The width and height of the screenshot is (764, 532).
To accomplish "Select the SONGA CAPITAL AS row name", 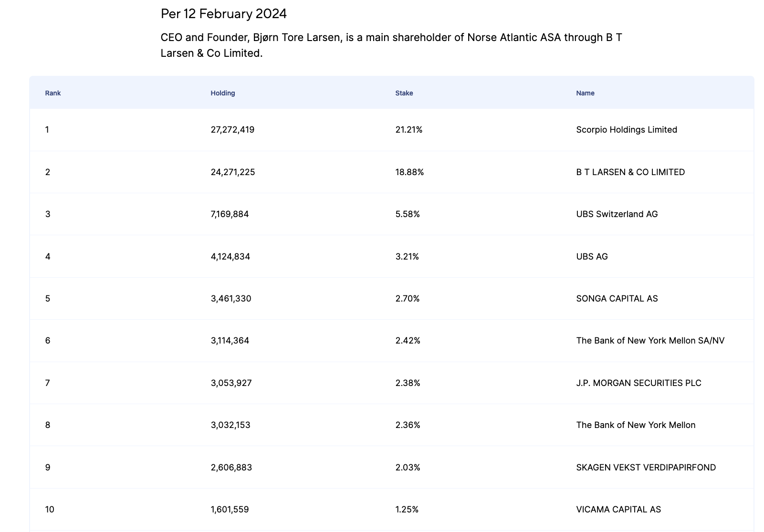I will coord(617,299).
